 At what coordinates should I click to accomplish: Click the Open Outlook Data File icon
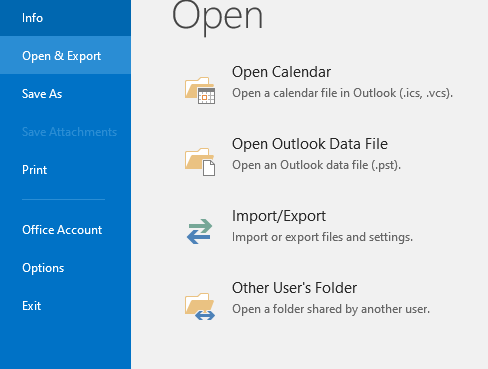point(200,162)
